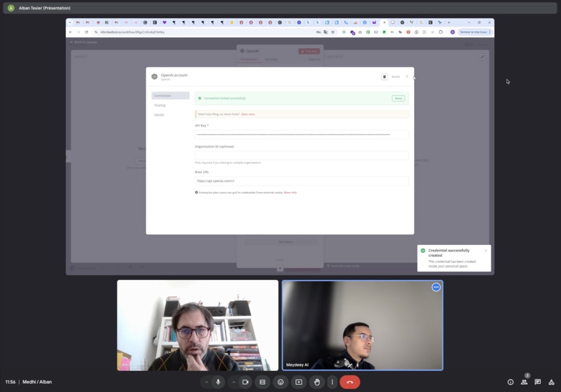
Task: Click the present screen icon
Action: 298,382
